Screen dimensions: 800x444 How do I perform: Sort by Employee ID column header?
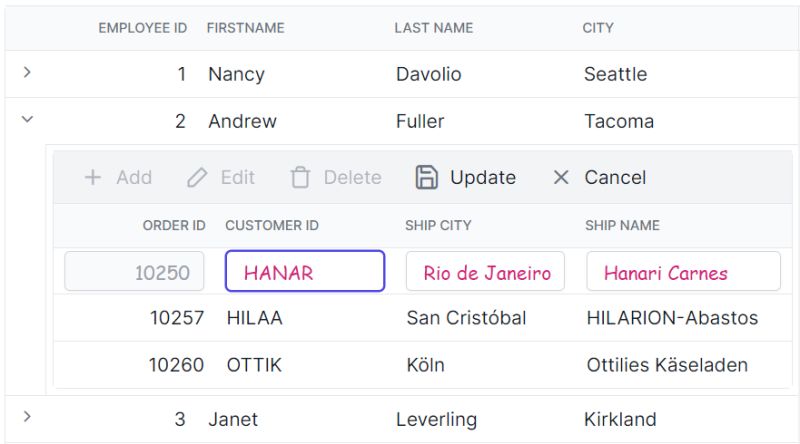tap(142, 28)
